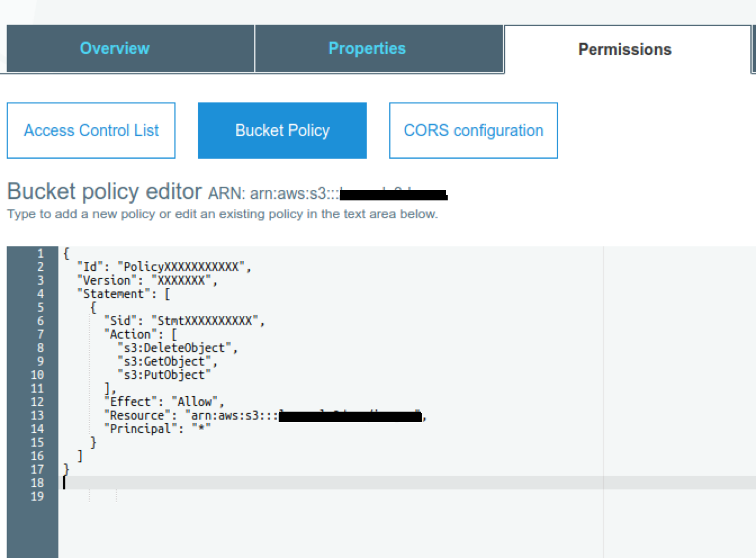
Task: Click the Bucket Policy button
Action: click(x=282, y=131)
